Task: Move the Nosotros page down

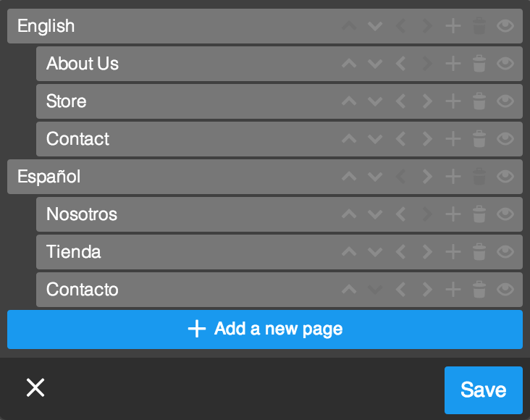Action: (x=374, y=214)
